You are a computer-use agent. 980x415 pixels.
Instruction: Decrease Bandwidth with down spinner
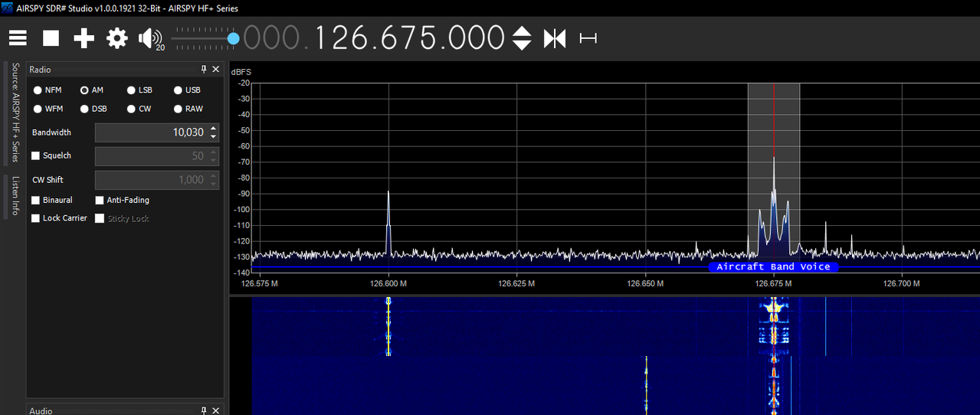click(x=213, y=137)
